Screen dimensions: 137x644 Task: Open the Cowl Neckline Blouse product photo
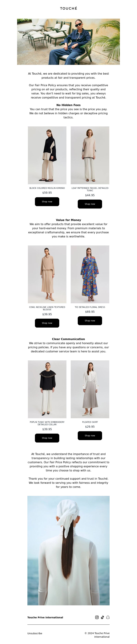tap(47, 274)
